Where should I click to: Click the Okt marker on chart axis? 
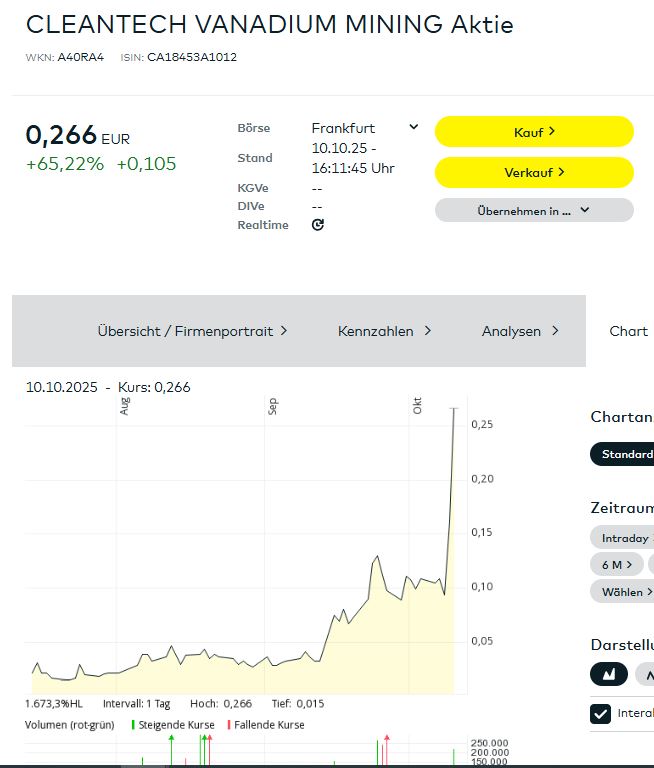(417, 405)
